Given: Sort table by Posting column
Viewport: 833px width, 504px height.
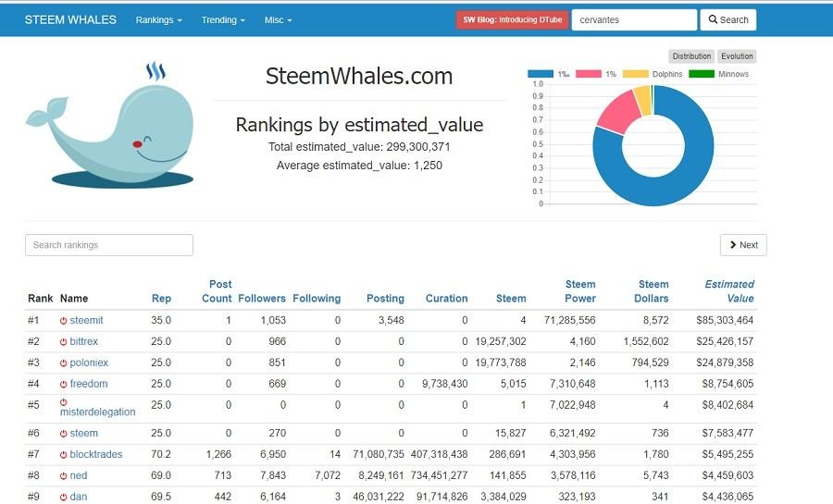Looking at the screenshot, I should pos(385,298).
